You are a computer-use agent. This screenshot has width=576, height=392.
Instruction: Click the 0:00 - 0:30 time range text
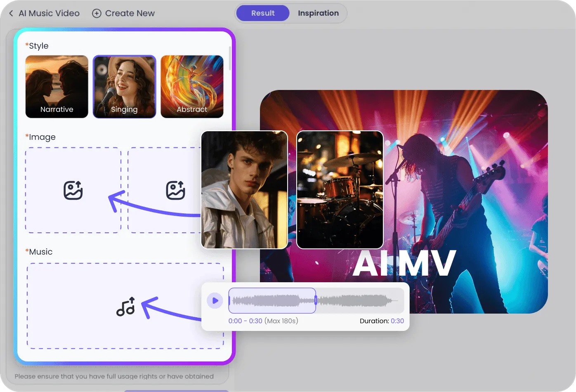click(246, 321)
